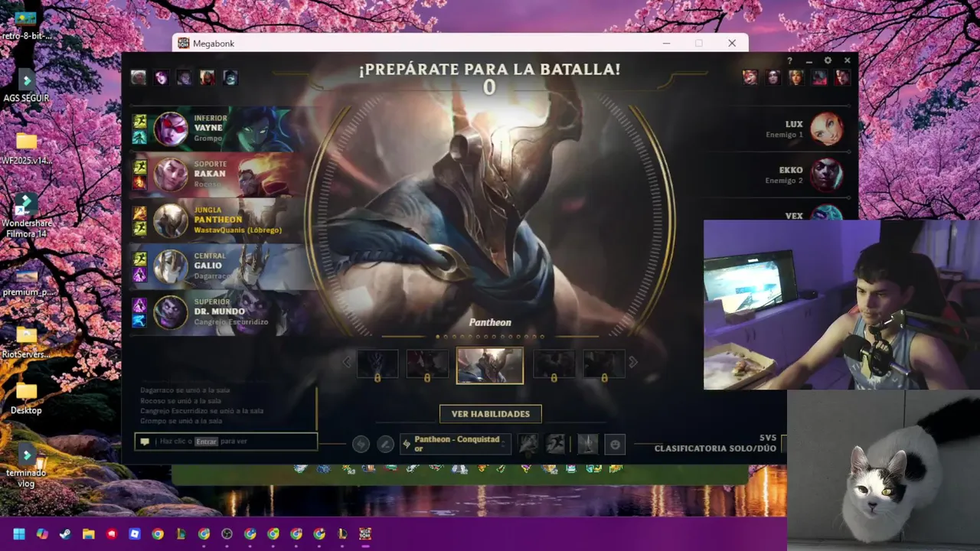
Task: Open the help question mark icon
Action: tap(790, 60)
